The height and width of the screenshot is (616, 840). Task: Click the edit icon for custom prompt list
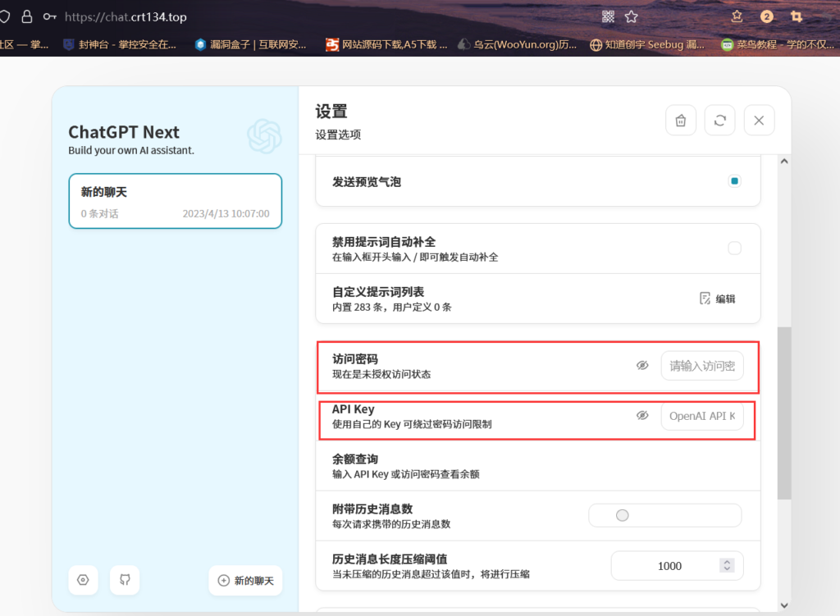(x=717, y=299)
